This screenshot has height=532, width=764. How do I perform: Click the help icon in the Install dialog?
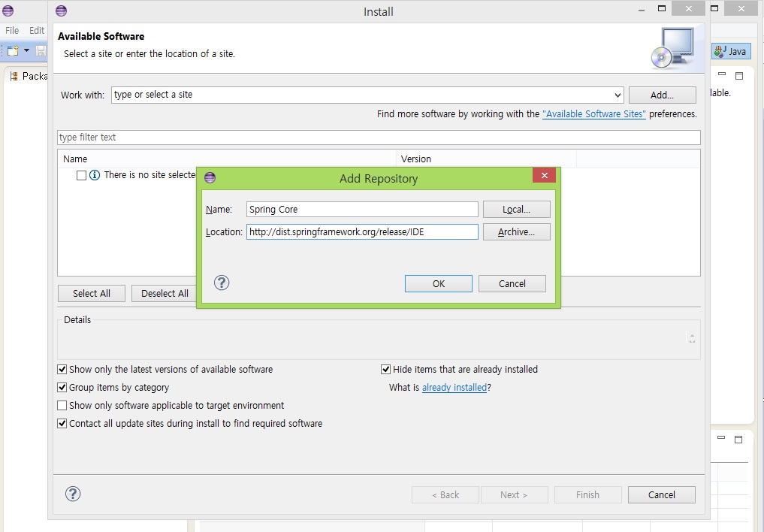pos(73,494)
